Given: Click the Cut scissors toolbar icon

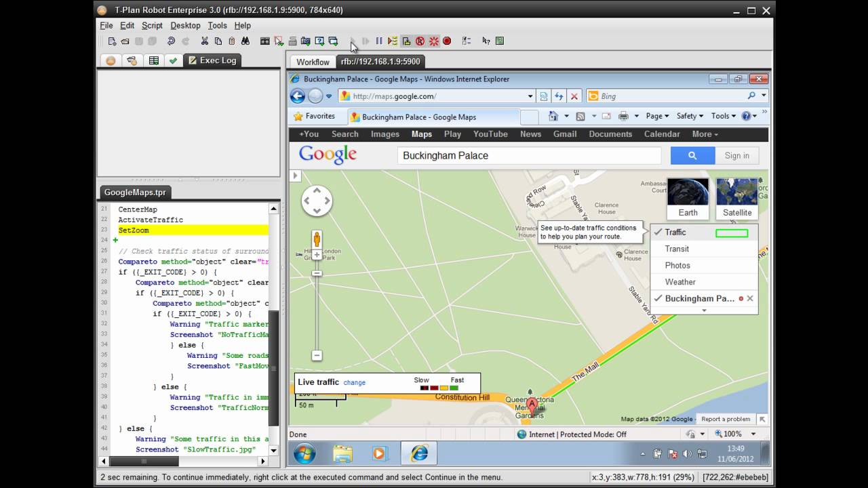Looking at the screenshot, I should tap(204, 41).
